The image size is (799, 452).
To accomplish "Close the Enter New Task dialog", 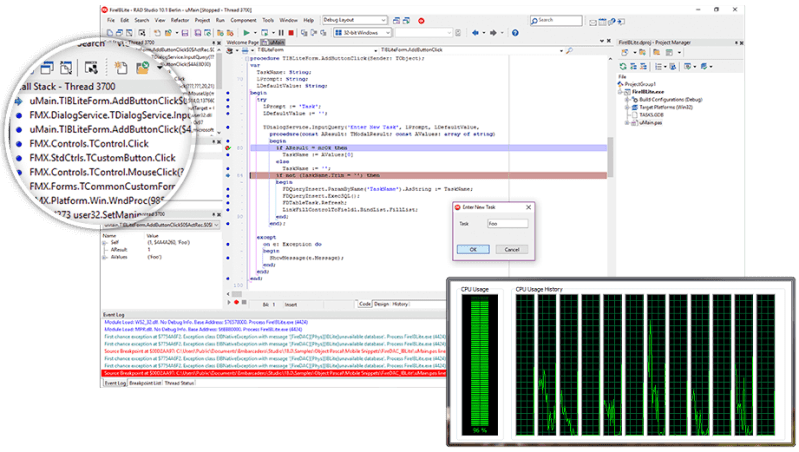I will pyautogui.click(x=528, y=207).
